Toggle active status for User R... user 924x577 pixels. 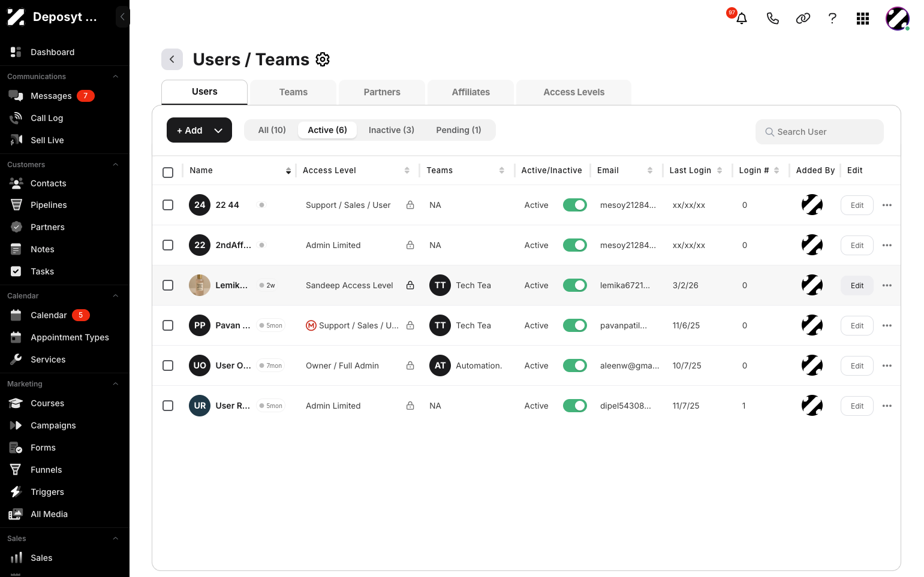(575, 406)
